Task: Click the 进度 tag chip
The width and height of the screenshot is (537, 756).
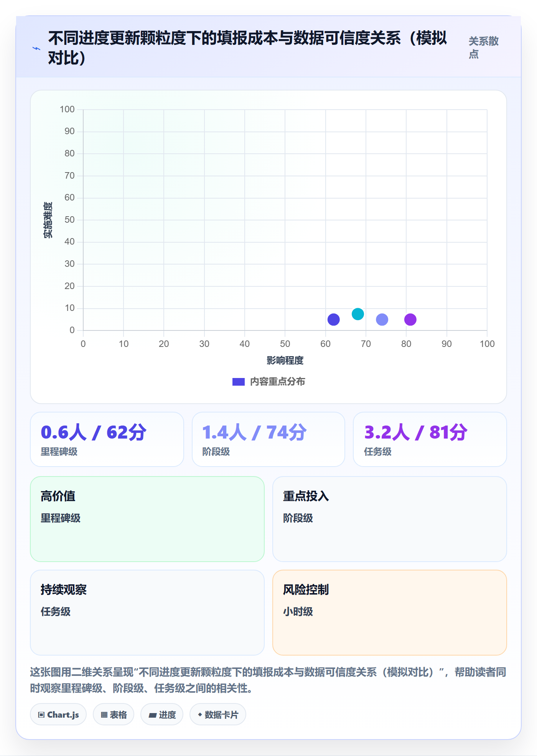Action: 162,714
